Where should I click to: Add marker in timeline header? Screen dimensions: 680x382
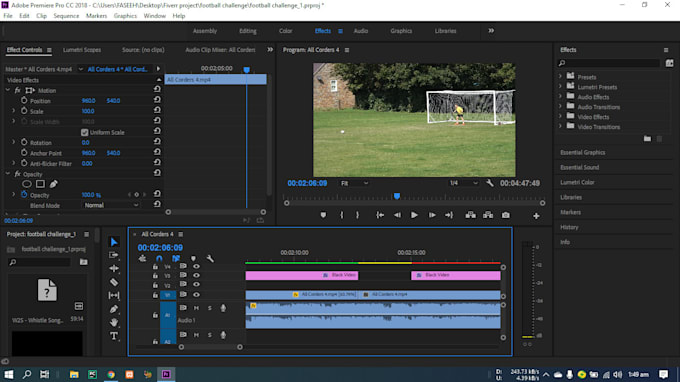click(x=193, y=258)
